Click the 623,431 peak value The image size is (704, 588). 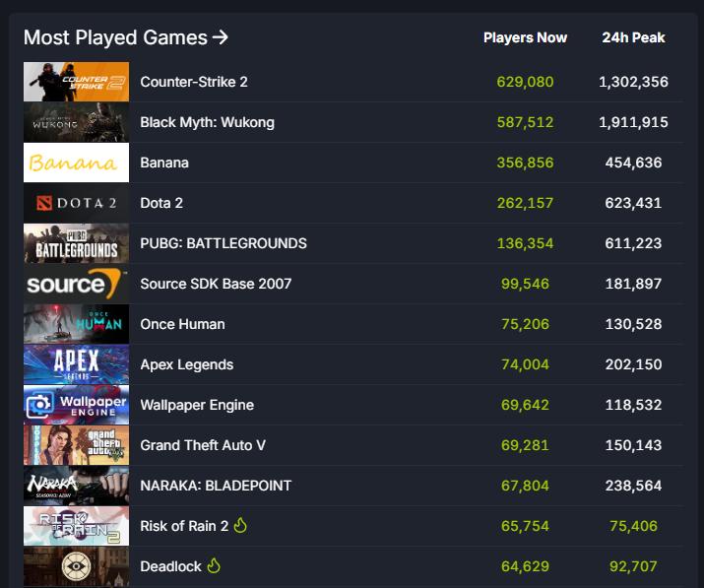[x=633, y=203]
